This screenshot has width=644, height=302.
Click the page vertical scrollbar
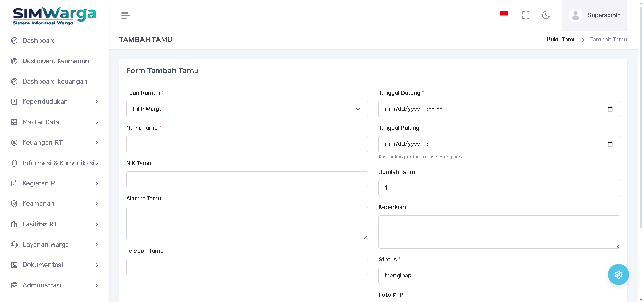coord(641,118)
